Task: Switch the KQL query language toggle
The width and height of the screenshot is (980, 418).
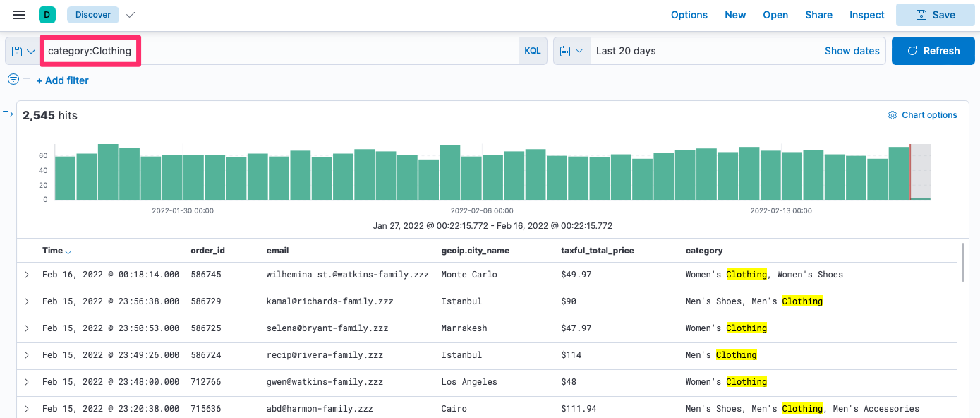Action: click(532, 52)
